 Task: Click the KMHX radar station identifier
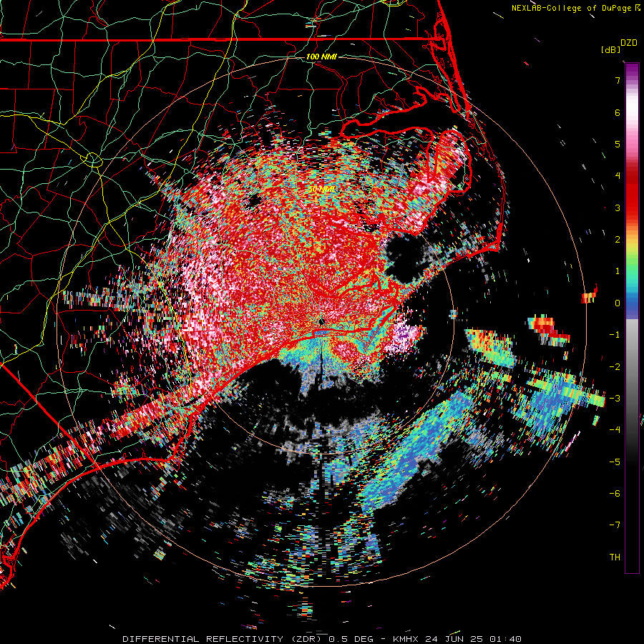(x=406, y=639)
